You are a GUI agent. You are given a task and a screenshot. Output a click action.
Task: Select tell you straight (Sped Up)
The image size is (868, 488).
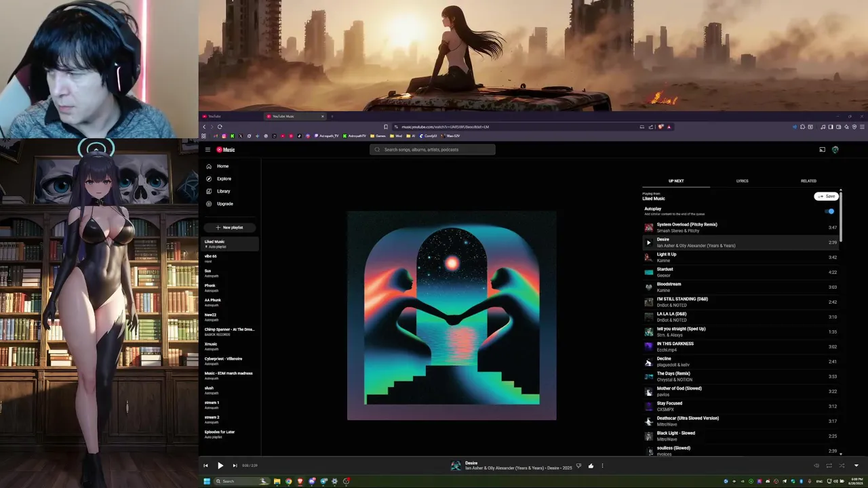741,332
